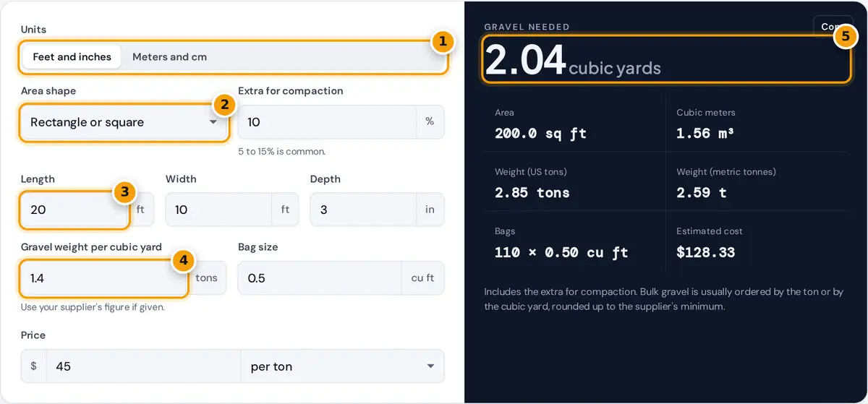868x404 pixels.
Task: Switch units to Meters and cm
Action: coord(169,57)
